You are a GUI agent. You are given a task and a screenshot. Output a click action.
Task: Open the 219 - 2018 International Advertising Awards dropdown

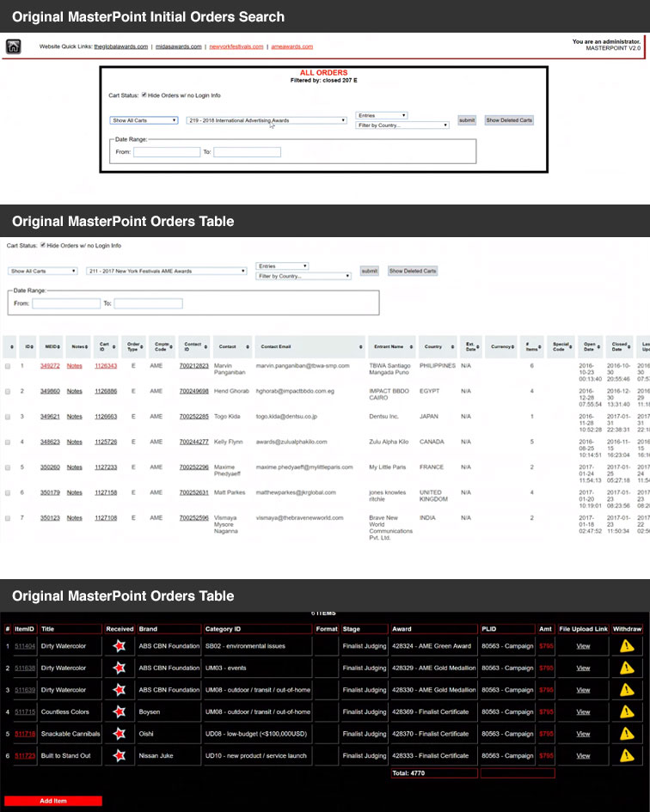[266, 120]
